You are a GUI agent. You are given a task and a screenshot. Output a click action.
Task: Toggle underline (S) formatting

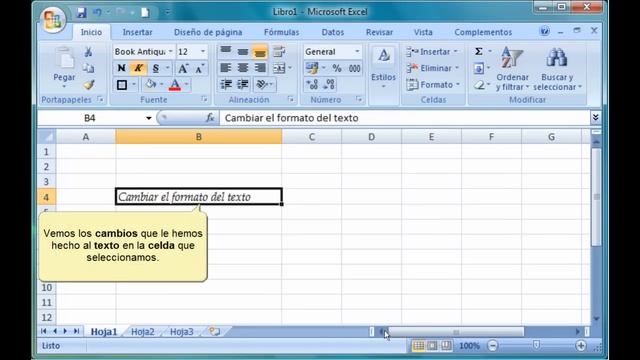click(156, 68)
